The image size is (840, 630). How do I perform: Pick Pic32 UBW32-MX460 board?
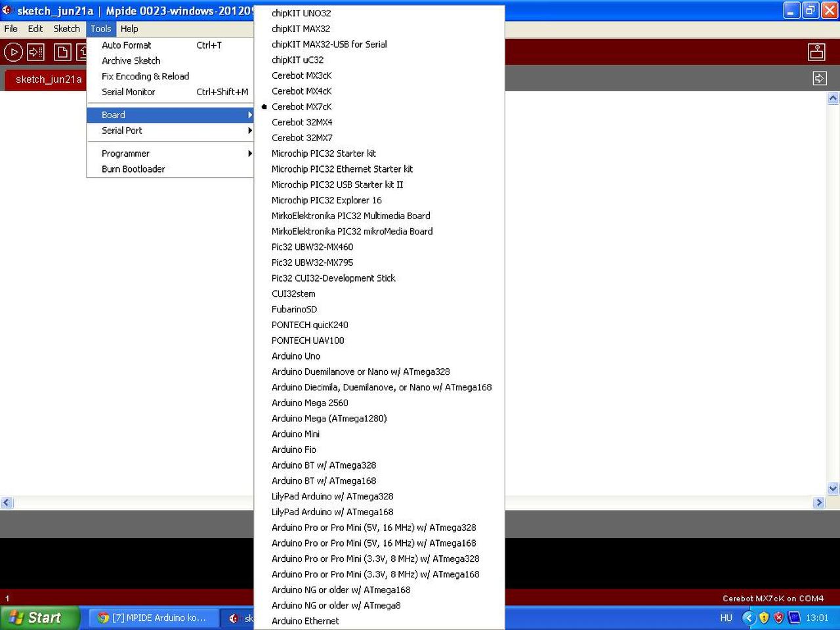pos(379,247)
